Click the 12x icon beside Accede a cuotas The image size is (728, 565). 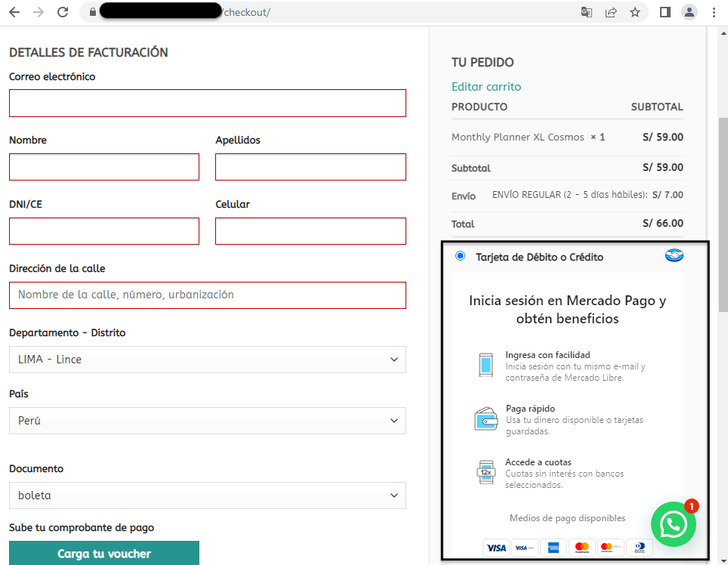click(x=486, y=472)
